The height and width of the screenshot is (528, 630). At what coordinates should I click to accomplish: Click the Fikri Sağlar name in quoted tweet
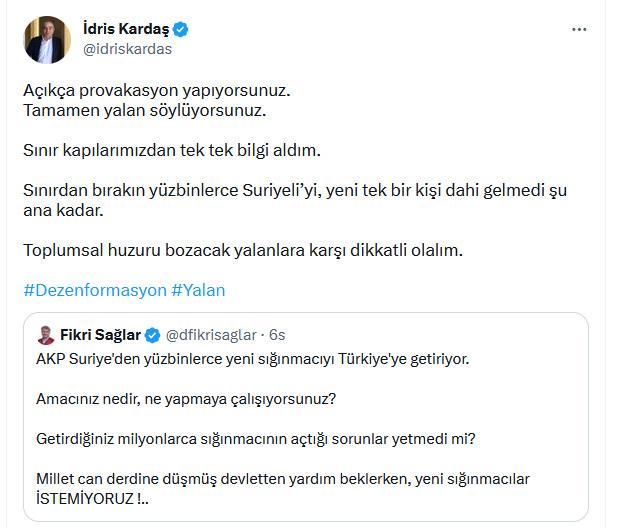pos(101,334)
